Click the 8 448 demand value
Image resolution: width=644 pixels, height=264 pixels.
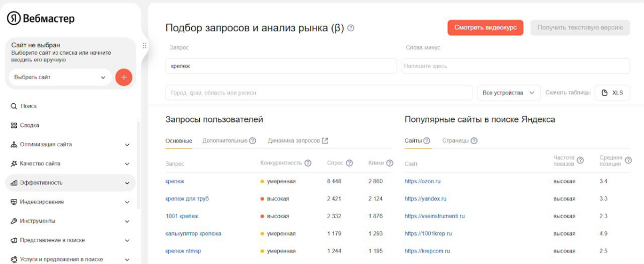coord(334,181)
